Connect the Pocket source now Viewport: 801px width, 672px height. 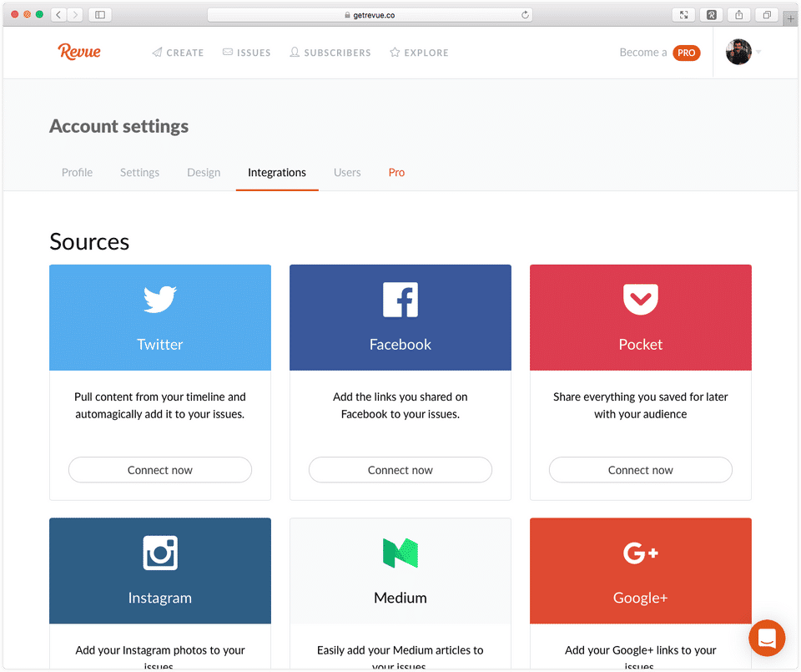tap(641, 470)
